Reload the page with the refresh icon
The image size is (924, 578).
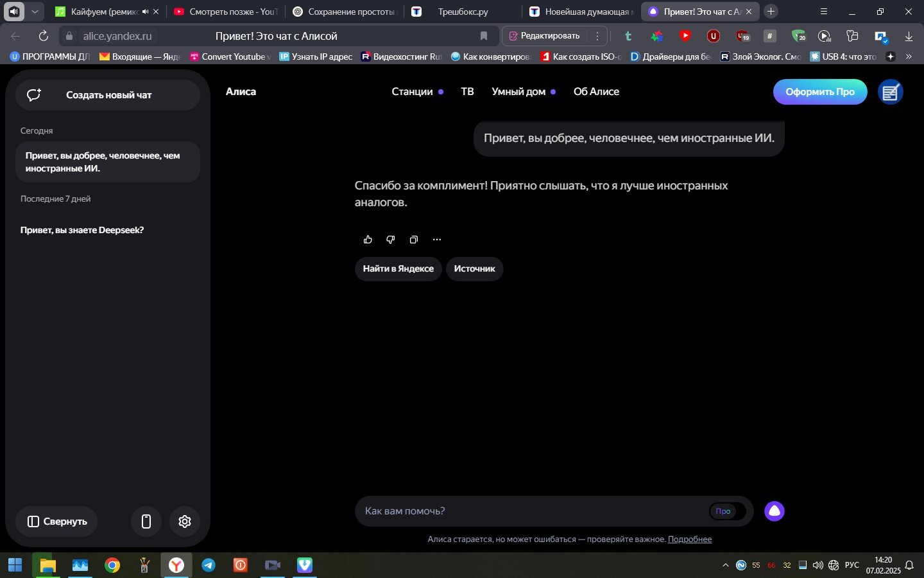point(44,36)
